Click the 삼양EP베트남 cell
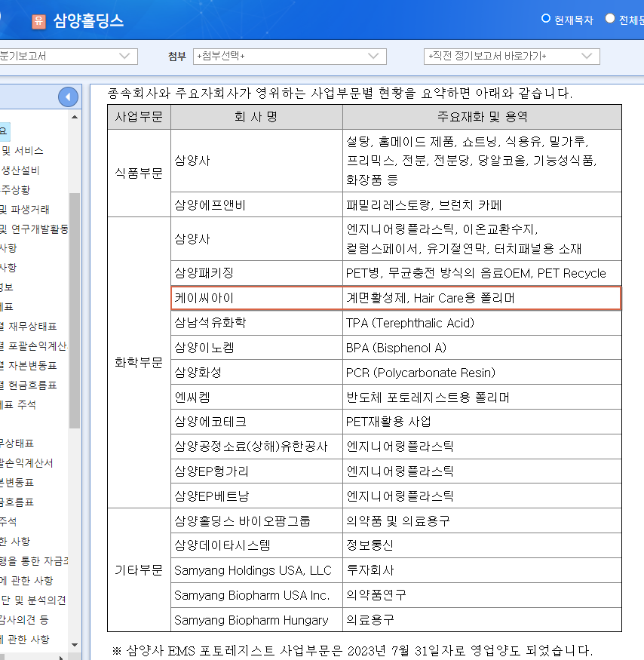Viewport: 644px width, 660px height. pos(256,496)
